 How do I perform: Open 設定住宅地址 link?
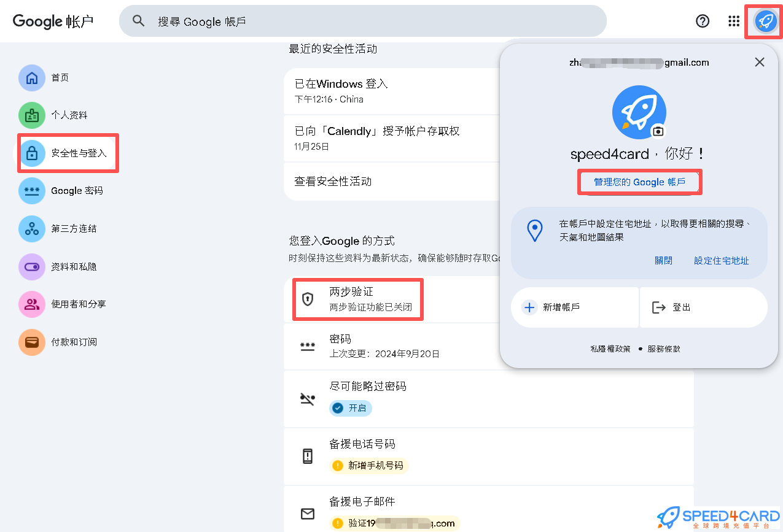click(x=722, y=260)
